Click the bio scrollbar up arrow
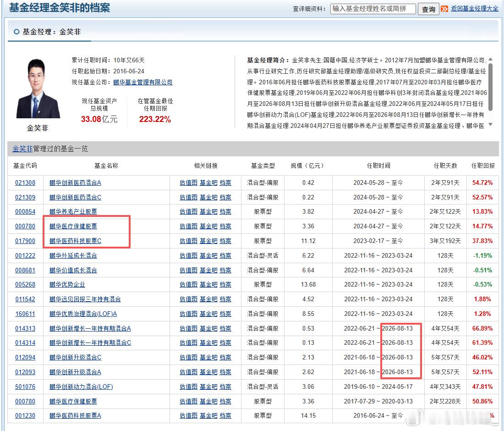 coord(490,60)
